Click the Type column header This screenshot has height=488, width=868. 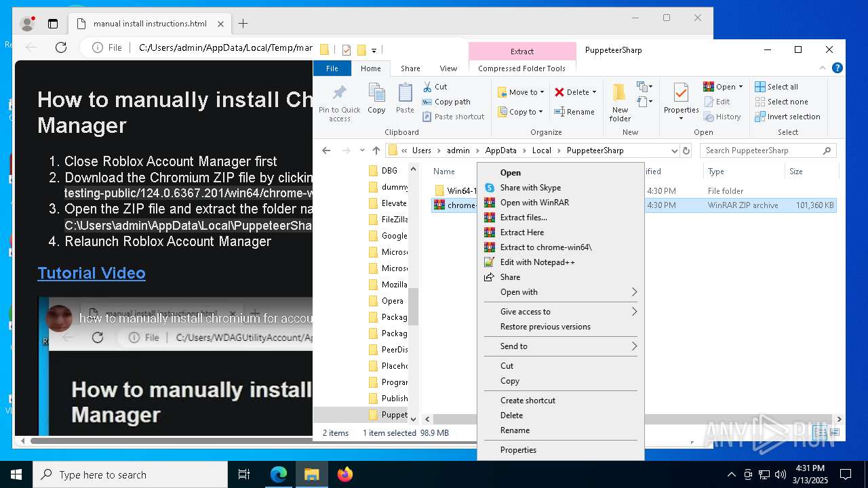[x=743, y=171]
